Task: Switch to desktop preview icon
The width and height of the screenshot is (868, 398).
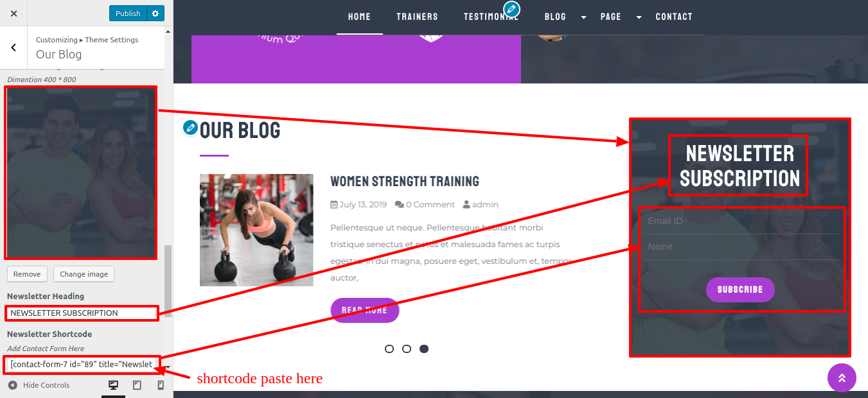Action: (x=114, y=385)
